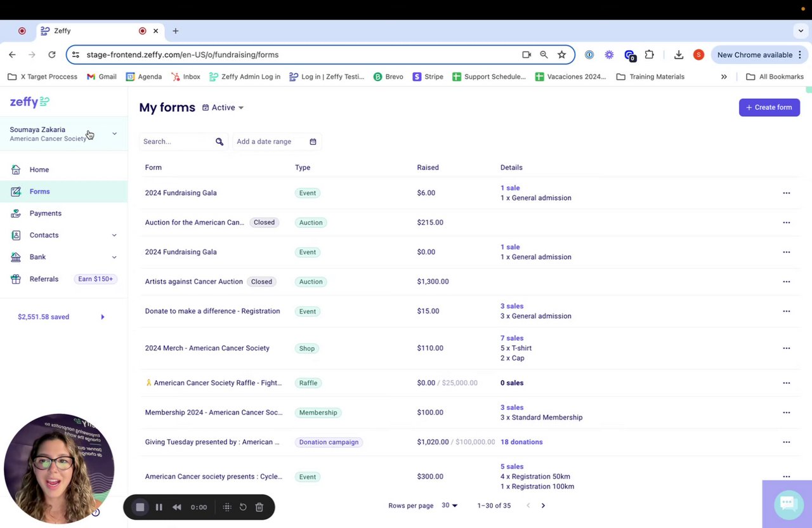Viewport: 812px width, 528px height.
Task: Click the zoom magnifier in address bar
Action: (544, 55)
